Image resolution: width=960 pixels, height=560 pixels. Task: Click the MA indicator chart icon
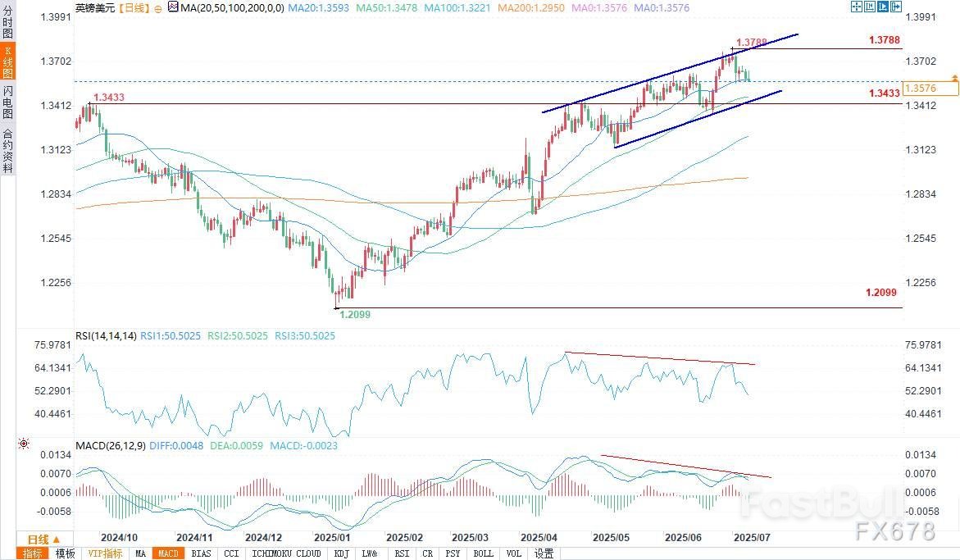[171, 7]
